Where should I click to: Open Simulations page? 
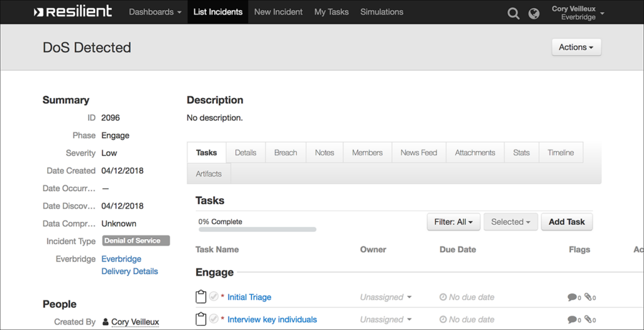pyautogui.click(x=382, y=12)
